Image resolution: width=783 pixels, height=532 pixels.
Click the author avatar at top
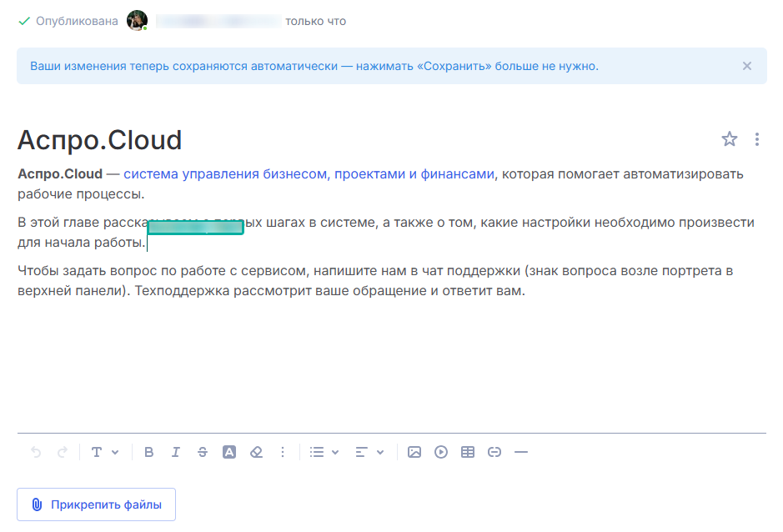137,21
